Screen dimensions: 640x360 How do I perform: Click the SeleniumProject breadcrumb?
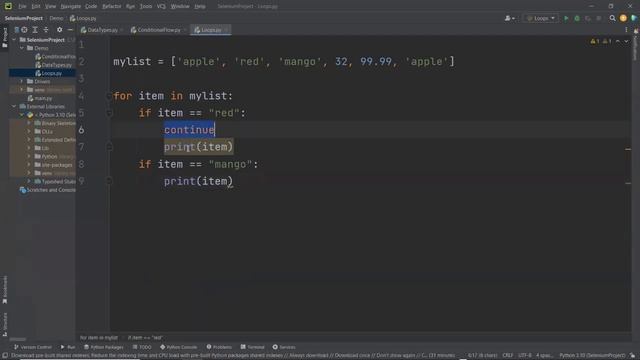click(24, 18)
